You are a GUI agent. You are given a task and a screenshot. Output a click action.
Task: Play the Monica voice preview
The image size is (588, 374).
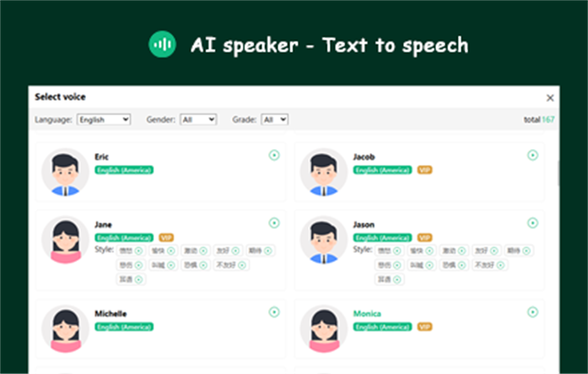tap(533, 312)
